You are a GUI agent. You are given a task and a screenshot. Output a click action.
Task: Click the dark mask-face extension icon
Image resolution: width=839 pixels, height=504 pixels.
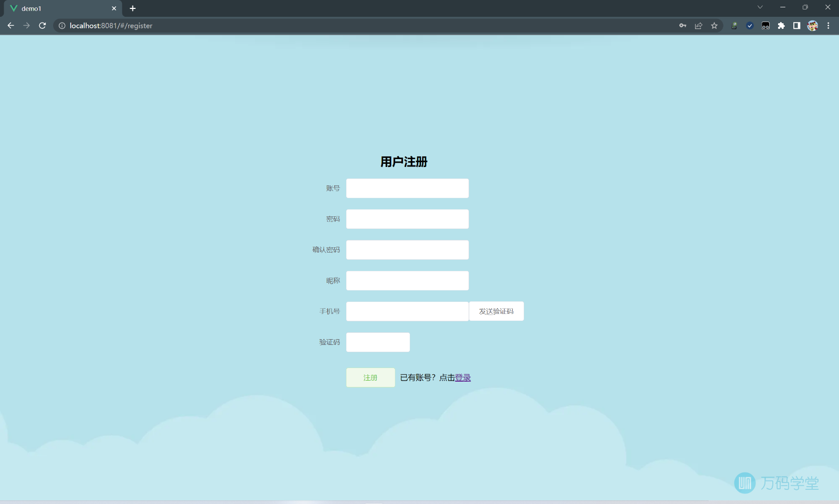point(765,26)
